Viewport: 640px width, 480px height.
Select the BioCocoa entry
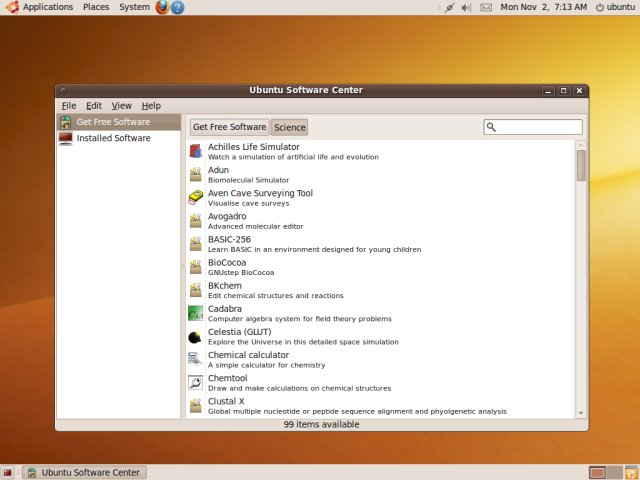coord(381,267)
